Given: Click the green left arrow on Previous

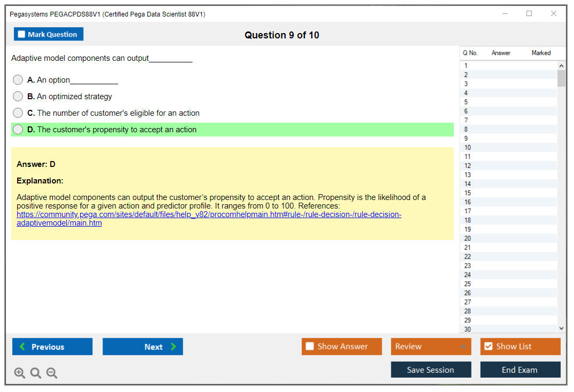Looking at the screenshot, I should click(x=22, y=347).
